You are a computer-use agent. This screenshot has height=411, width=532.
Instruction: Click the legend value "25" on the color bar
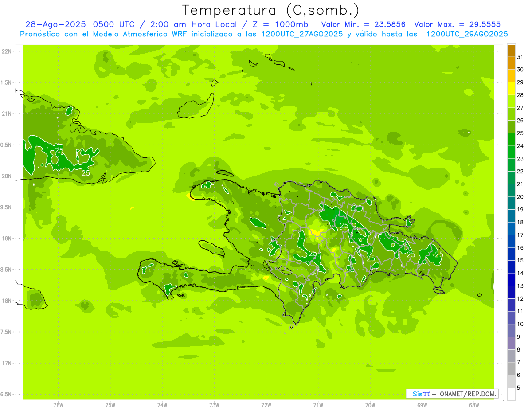[x=520, y=133]
